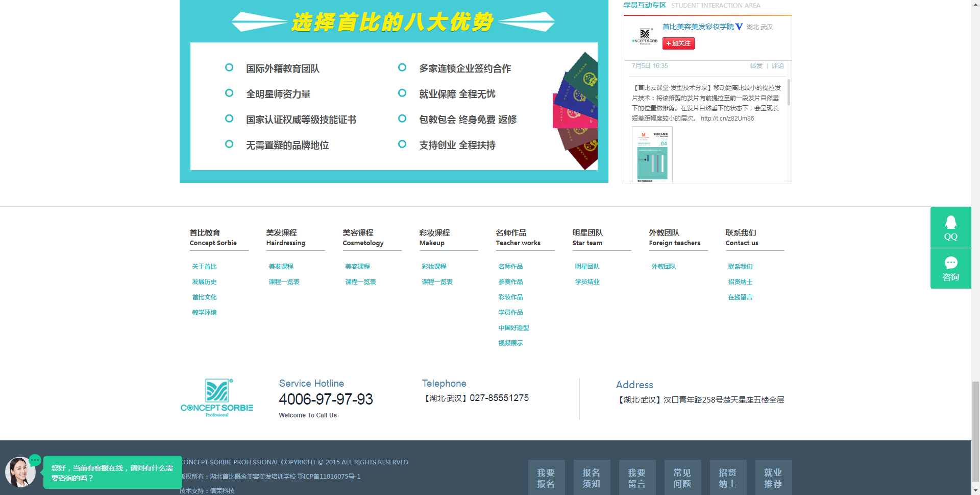This screenshot has width=980, height=495.
Task: Click the blue verified V badge
Action: click(739, 27)
